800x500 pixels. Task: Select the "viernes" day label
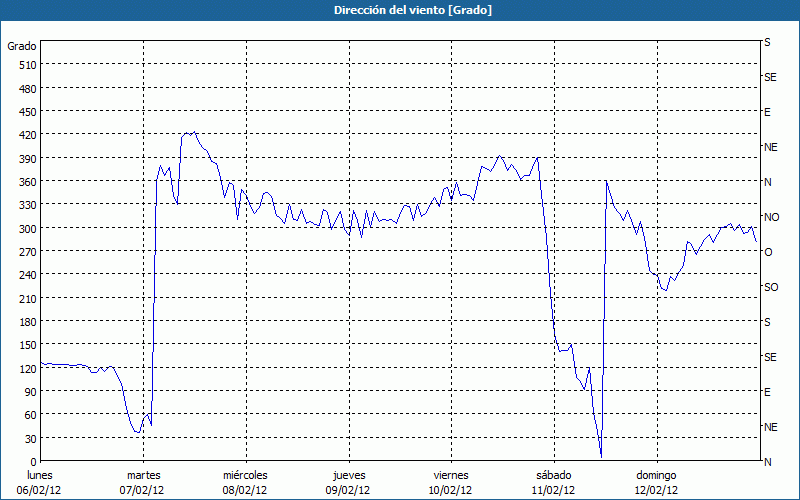click(450, 475)
